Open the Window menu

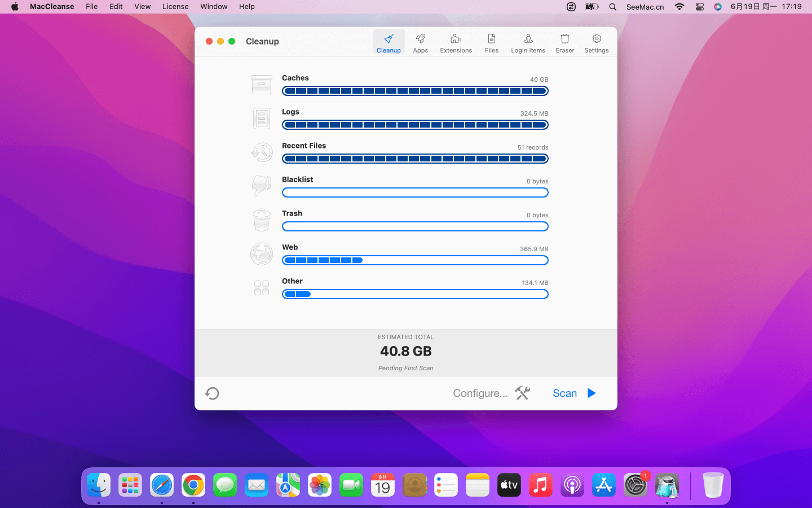click(214, 7)
